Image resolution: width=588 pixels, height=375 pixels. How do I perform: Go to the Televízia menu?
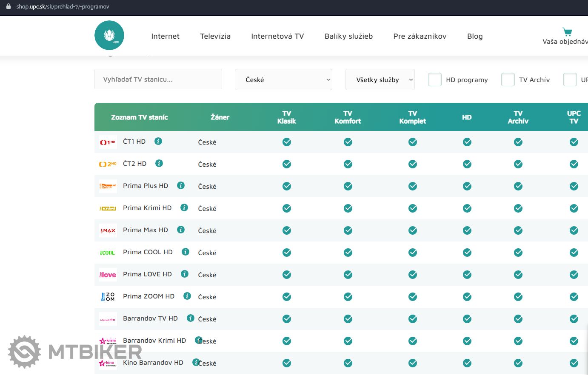pyautogui.click(x=215, y=36)
